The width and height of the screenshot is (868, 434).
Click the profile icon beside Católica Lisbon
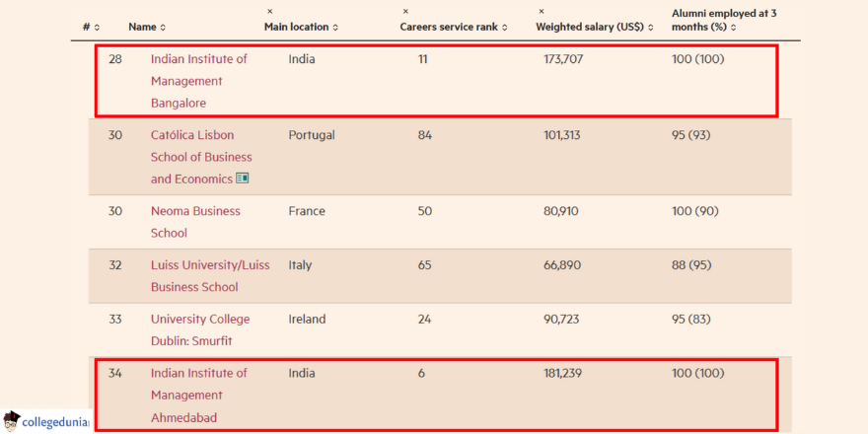(x=243, y=179)
